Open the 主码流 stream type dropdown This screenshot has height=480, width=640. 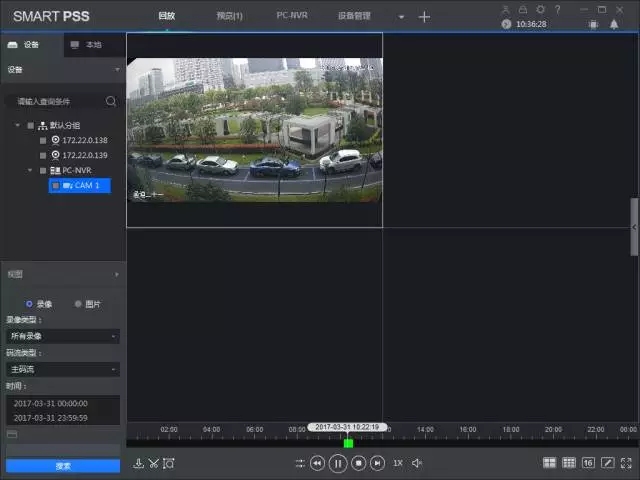tap(63, 369)
